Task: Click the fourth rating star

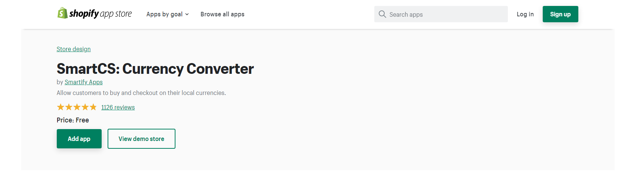Action: coord(85,107)
